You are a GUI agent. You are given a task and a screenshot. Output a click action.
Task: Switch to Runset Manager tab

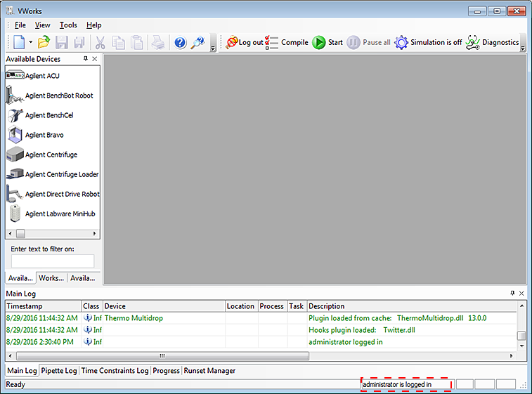[x=209, y=371]
